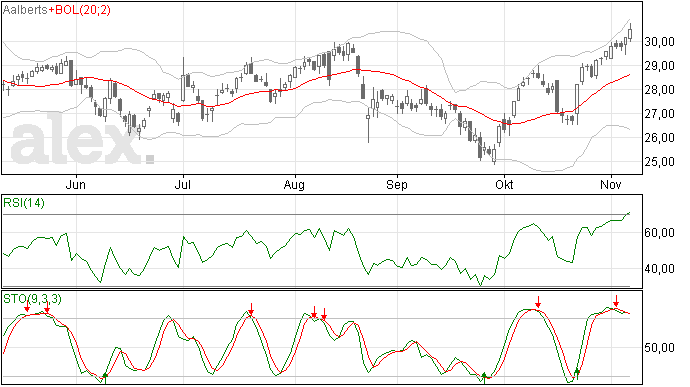This screenshot has width=690, height=387.
Task: Click the Jul month label
Action: tap(183, 185)
